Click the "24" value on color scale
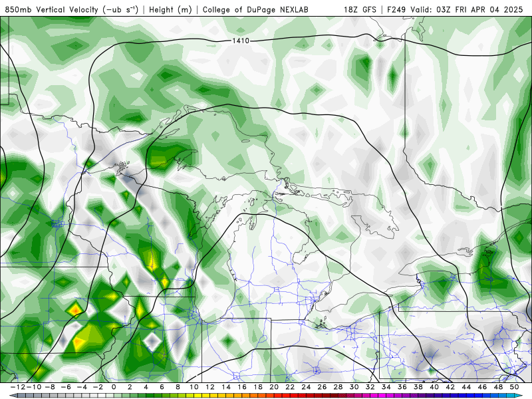Image resolution: width=532 pixels, height=399 pixels. pos(306,387)
